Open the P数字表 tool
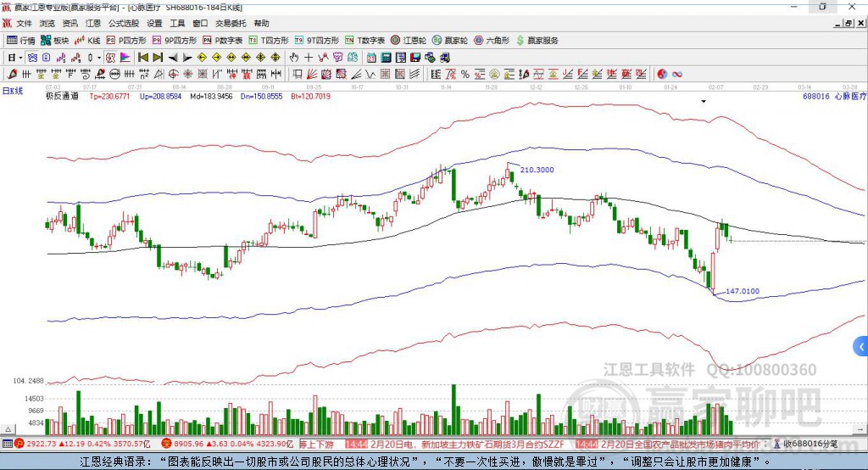 click(x=222, y=41)
